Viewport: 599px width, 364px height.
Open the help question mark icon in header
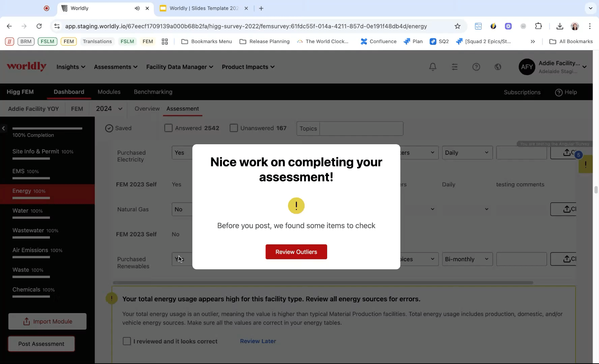pyautogui.click(x=476, y=67)
